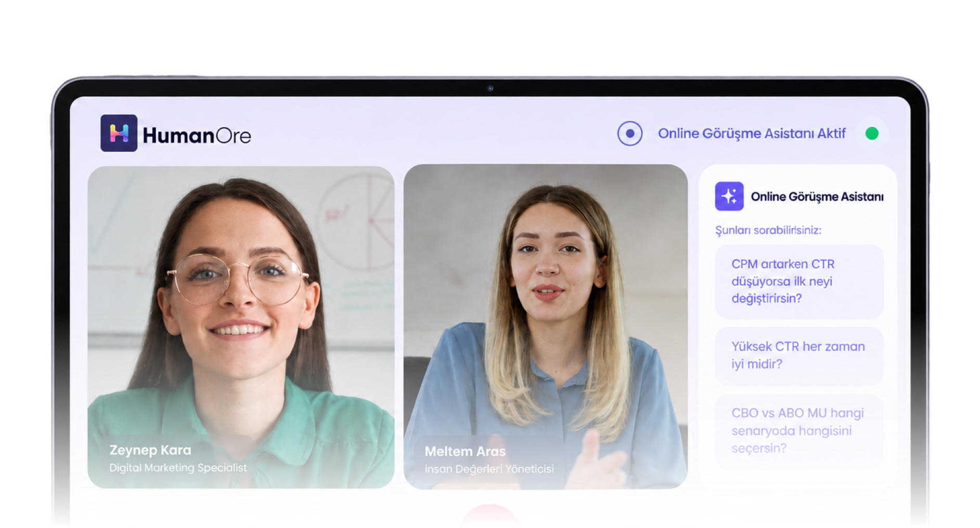Click the sparkle assistant icon

coord(729,196)
